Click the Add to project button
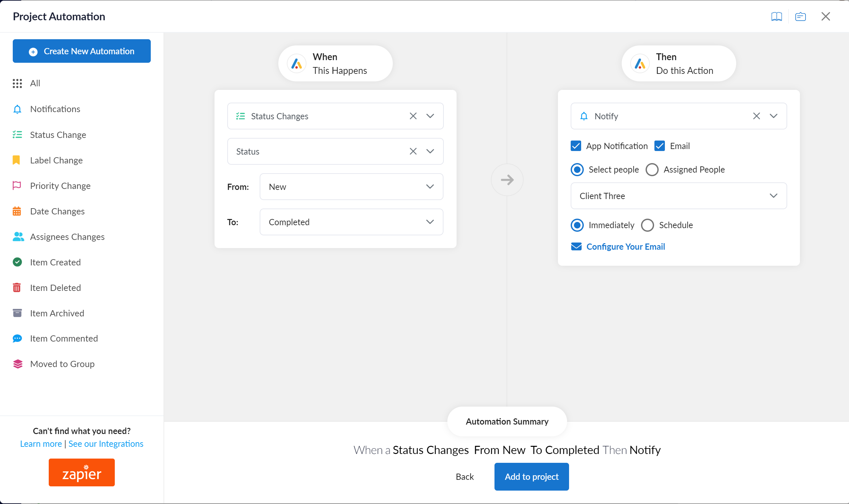 (531, 477)
